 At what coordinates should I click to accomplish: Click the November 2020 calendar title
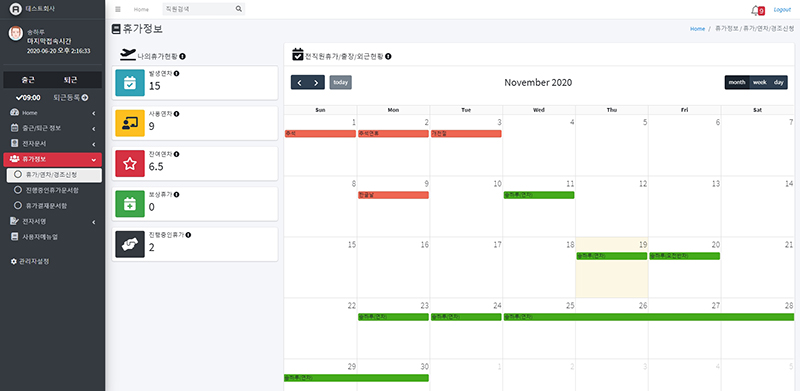pos(538,83)
